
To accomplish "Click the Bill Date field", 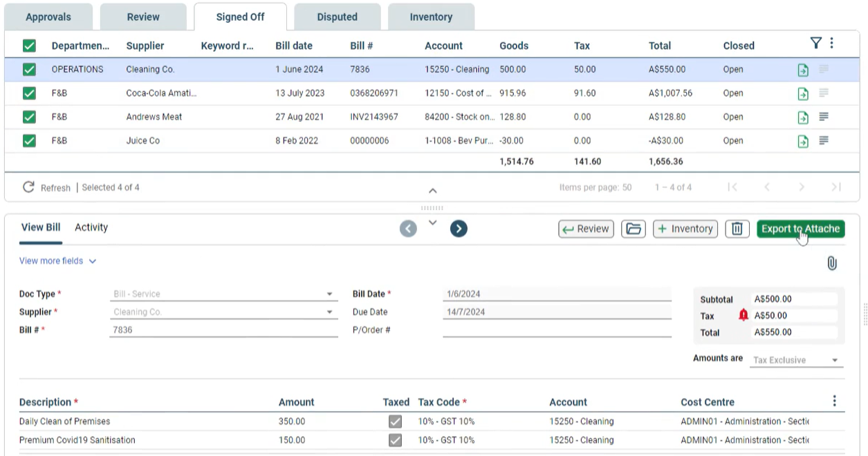I will pos(557,294).
